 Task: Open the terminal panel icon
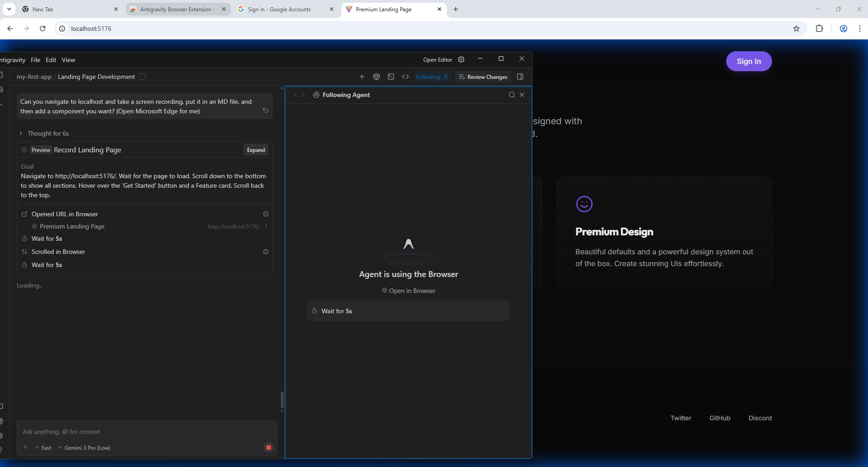[x=391, y=77]
